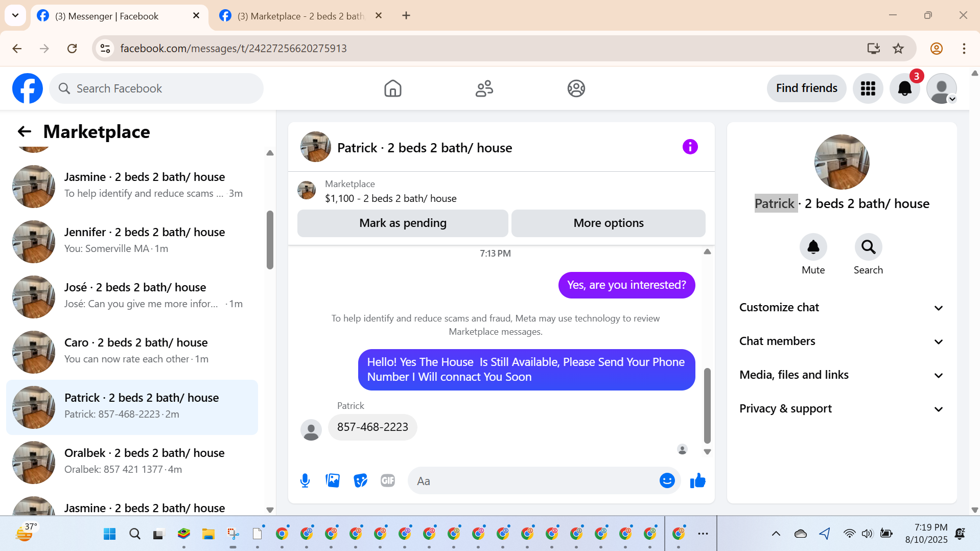Screen dimensions: 980x551
Task: Expand Customize chat section
Action: (842, 308)
